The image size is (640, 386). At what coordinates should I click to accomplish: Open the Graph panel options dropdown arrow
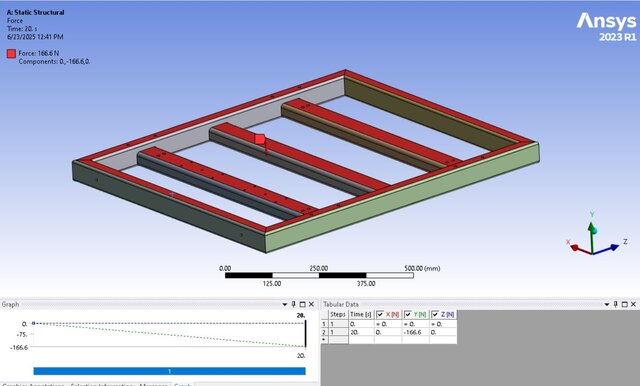coord(285,304)
